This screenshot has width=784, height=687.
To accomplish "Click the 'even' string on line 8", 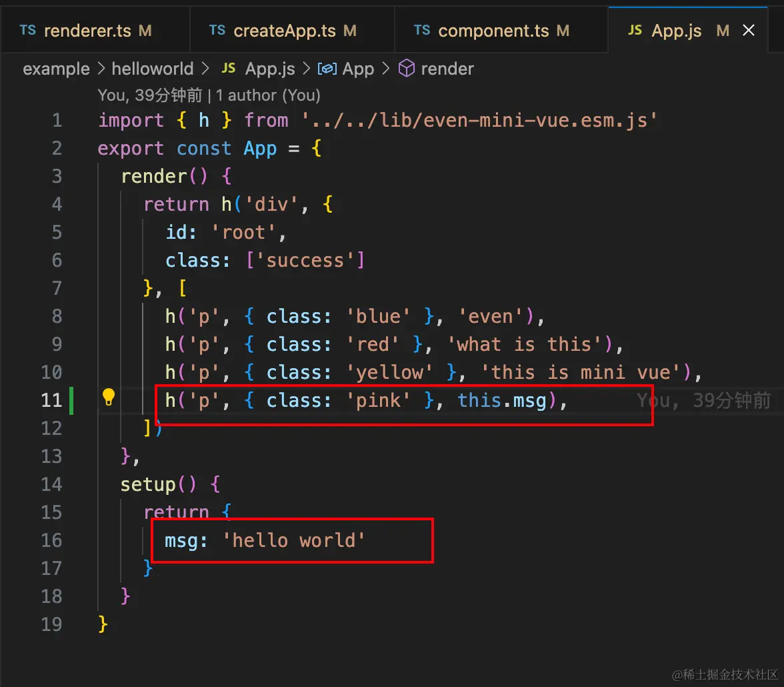I will point(491,317).
